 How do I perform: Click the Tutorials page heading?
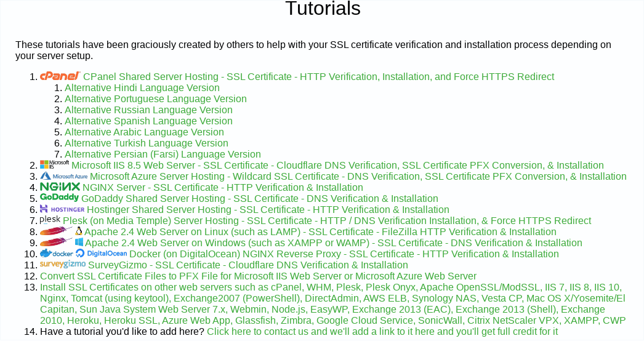click(323, 8)
